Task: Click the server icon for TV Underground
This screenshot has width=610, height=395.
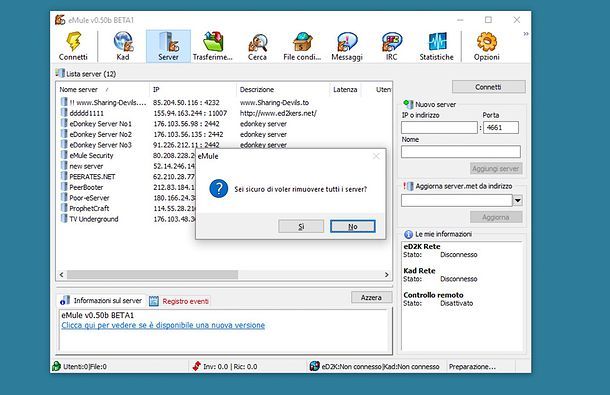Action: point(64,218)
